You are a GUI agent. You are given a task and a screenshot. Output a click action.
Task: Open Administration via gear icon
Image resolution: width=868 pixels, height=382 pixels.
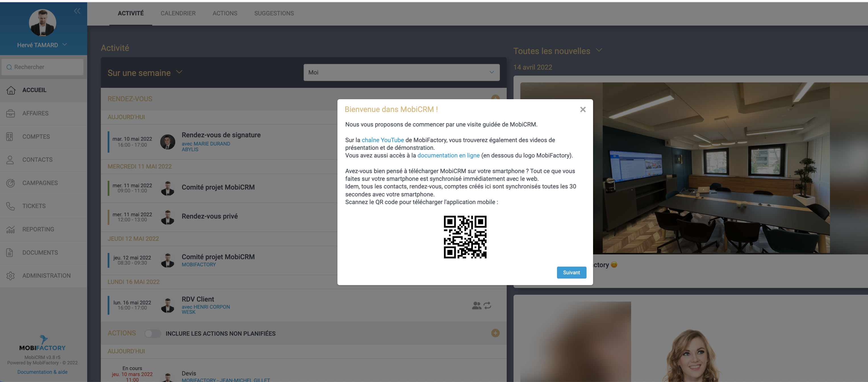click(x=11, y=275)
